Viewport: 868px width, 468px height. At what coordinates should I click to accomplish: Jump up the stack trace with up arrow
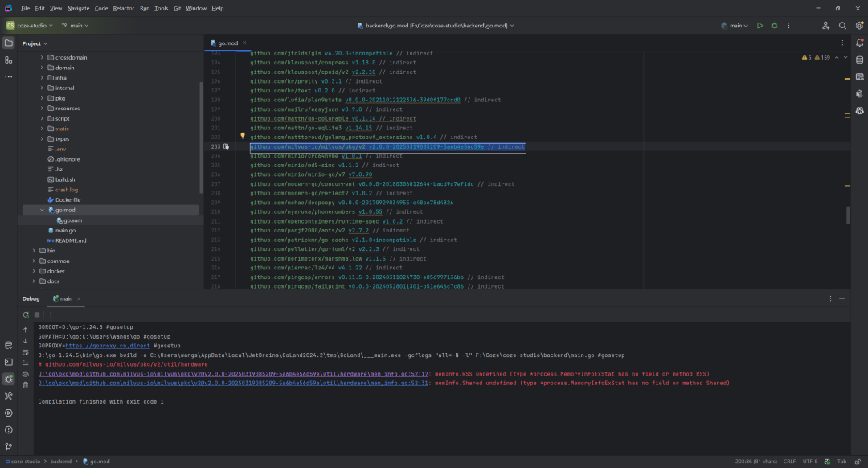26,330
